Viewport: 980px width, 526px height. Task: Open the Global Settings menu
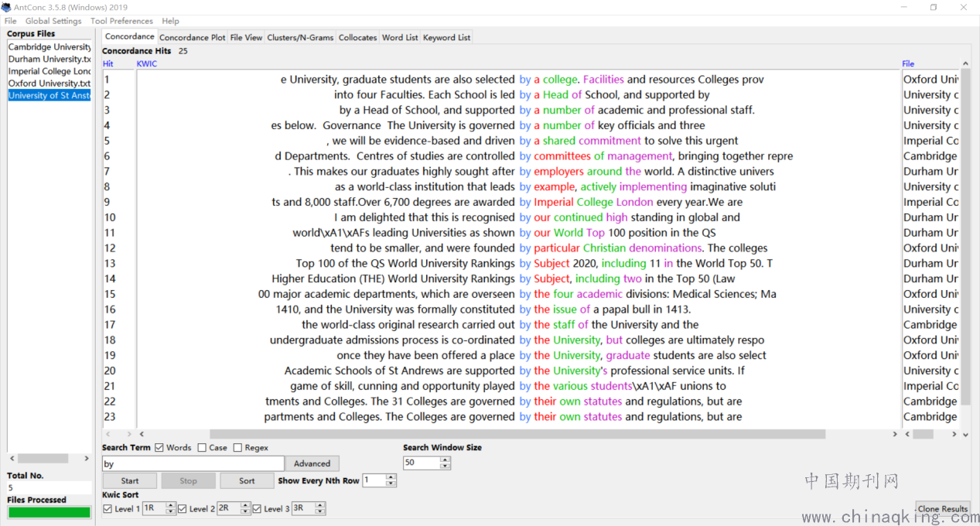point(53,21)
